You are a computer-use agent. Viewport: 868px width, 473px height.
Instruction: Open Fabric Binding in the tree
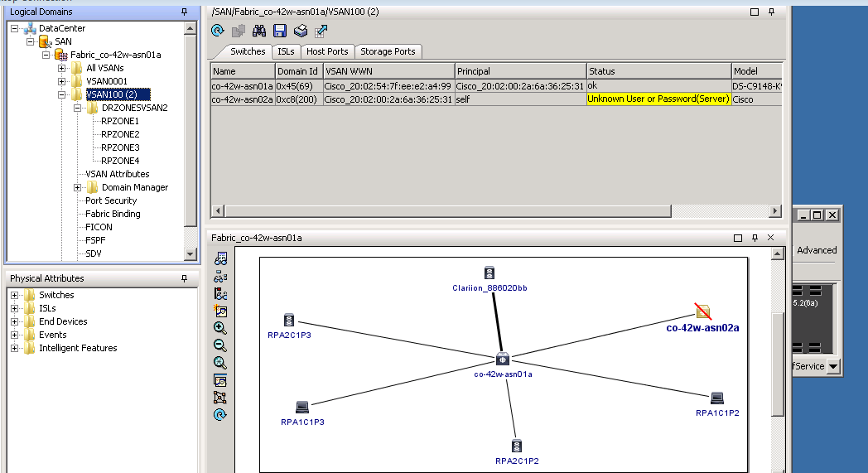(113, 215)
